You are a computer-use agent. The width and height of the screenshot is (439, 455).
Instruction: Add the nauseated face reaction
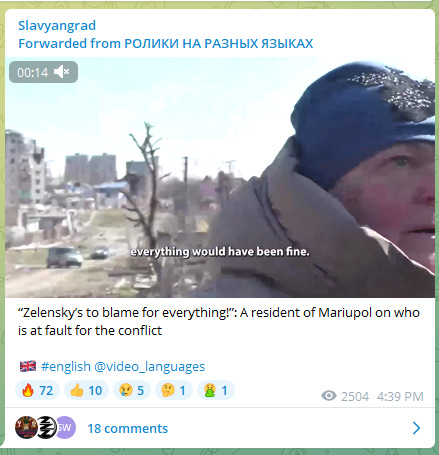coord(216,390)
